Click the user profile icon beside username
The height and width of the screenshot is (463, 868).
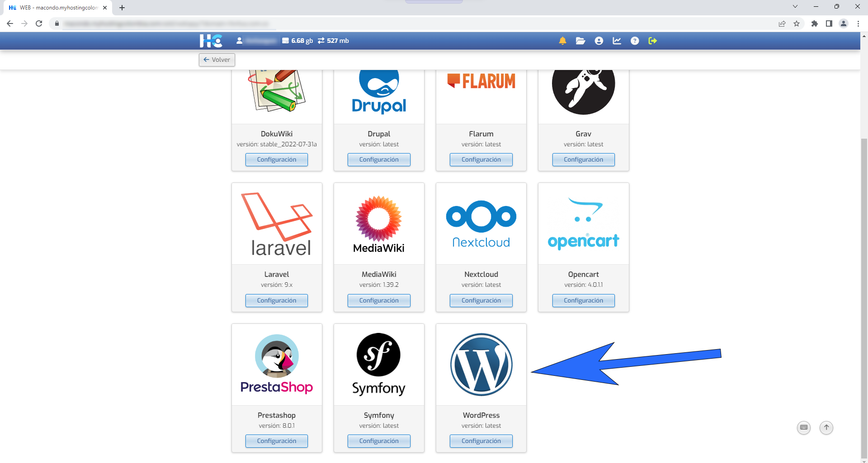click(x=239, y=41)
